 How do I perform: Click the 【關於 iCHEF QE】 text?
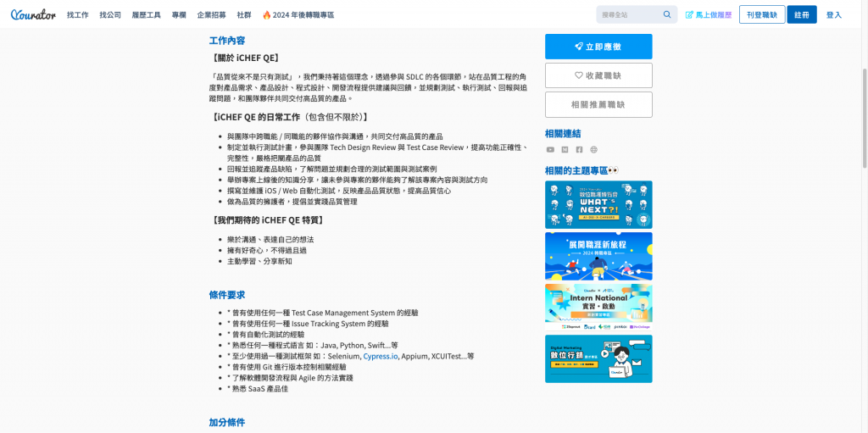244,58
